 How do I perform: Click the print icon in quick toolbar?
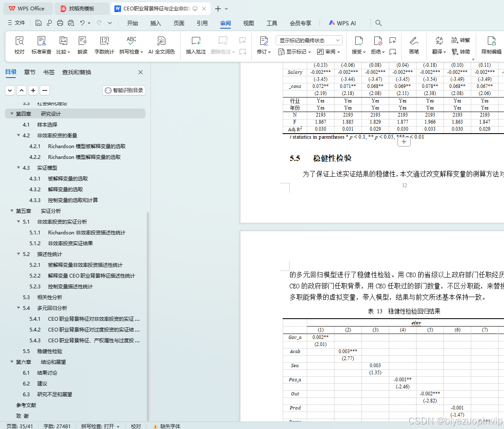click(x=60, y=23)
